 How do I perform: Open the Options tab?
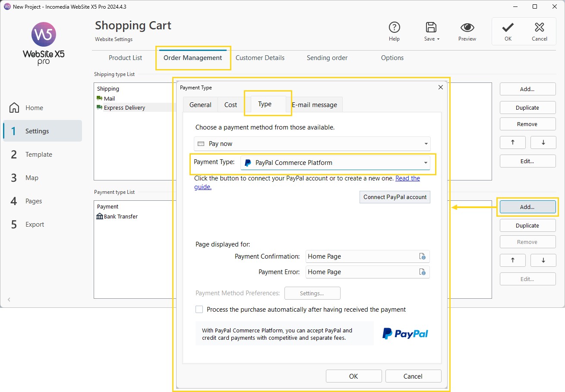click(392, 58)
